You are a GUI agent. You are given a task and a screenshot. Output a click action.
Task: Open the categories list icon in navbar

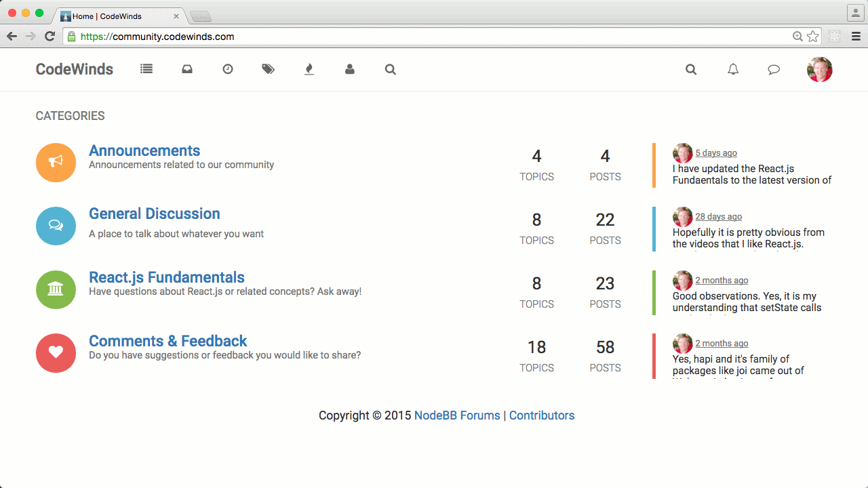[x=146, y=69]
